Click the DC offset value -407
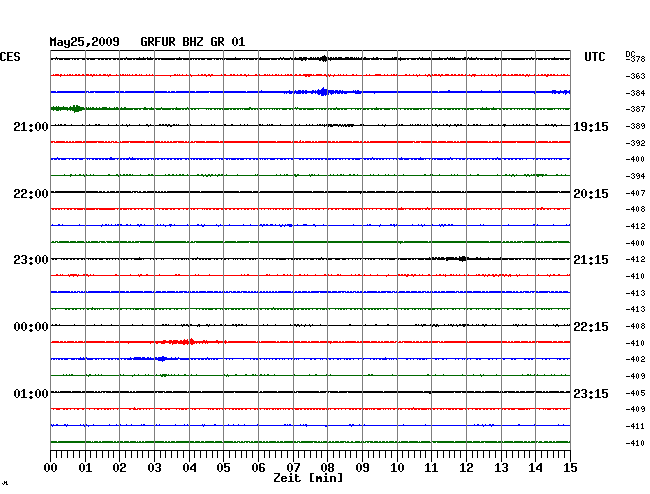Screen dimensions: 650x494 635,193
